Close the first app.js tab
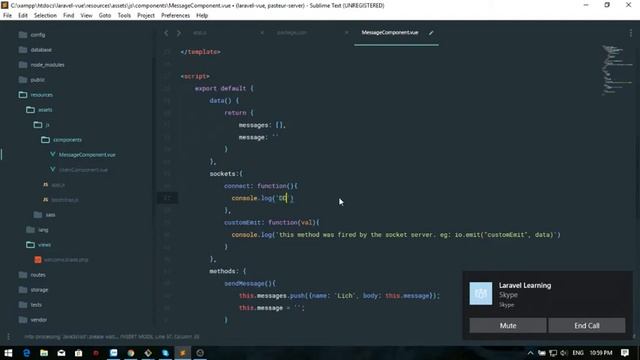640x360 pixels. [x=262, y=32]
